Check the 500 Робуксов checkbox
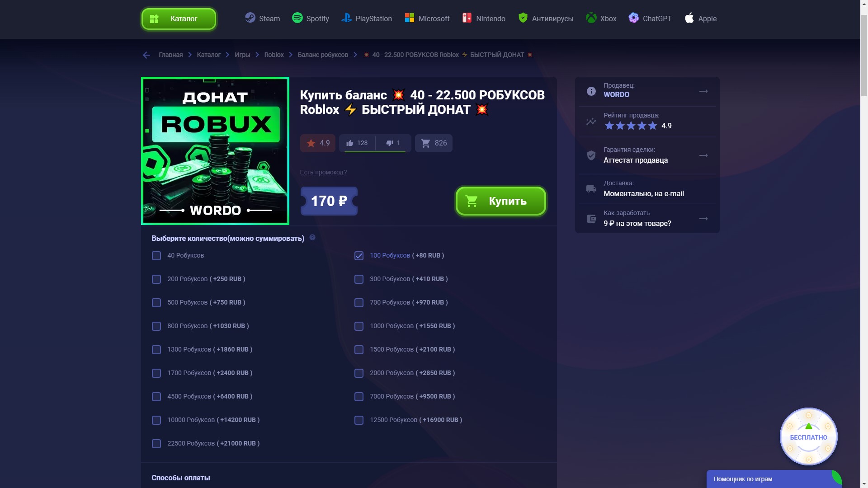Screen dimensions: 868x488 coord(156,303)
